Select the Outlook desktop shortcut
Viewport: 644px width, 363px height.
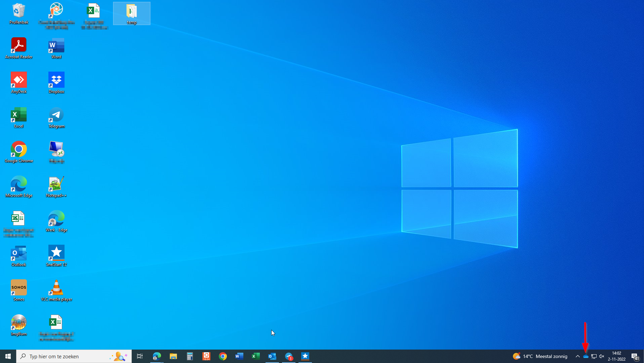click(19, 256)
